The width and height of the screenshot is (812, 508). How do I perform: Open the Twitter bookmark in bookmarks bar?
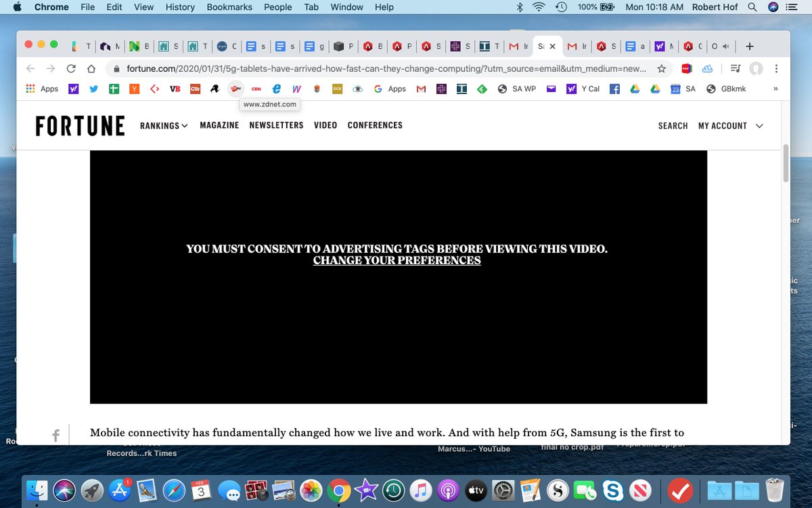[x=94, y=89]
